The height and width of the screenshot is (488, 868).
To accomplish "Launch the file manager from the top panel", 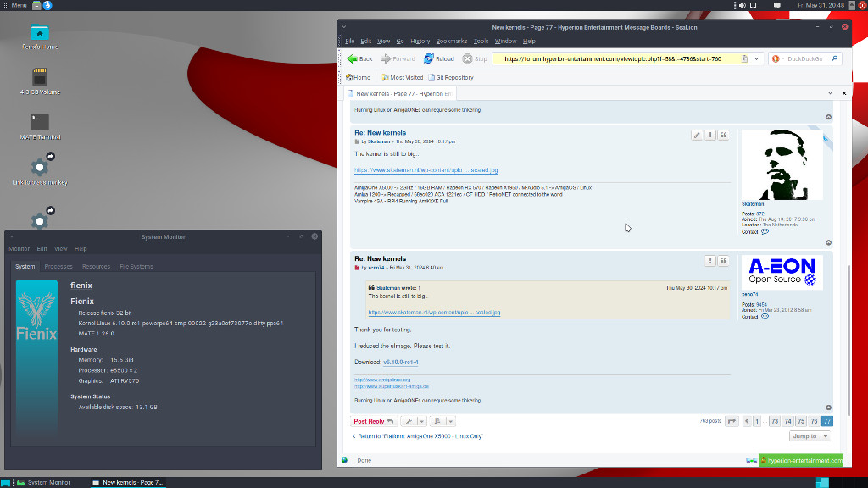I will [x=36, y=6].
